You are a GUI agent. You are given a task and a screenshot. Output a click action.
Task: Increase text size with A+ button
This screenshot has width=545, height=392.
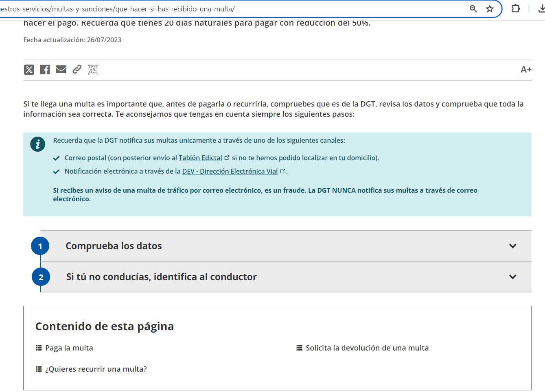pyautogui.click(x=525, y=70)
